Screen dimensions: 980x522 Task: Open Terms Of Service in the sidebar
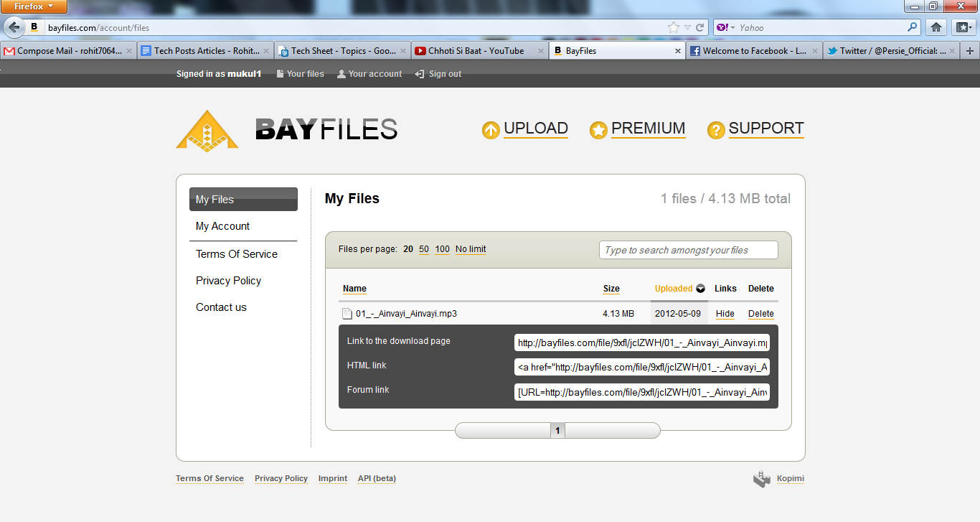click(x=237, y=254)
